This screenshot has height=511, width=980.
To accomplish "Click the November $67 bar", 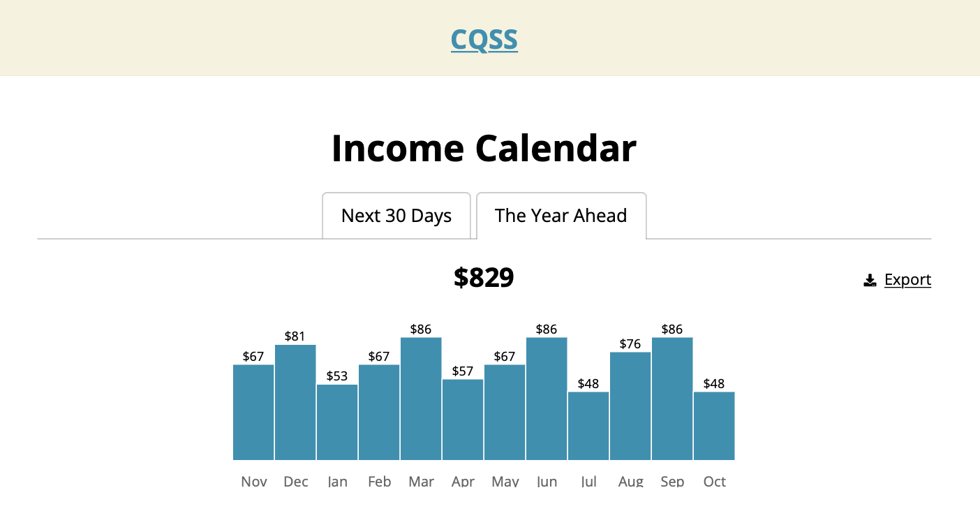I will pos(253,412).
